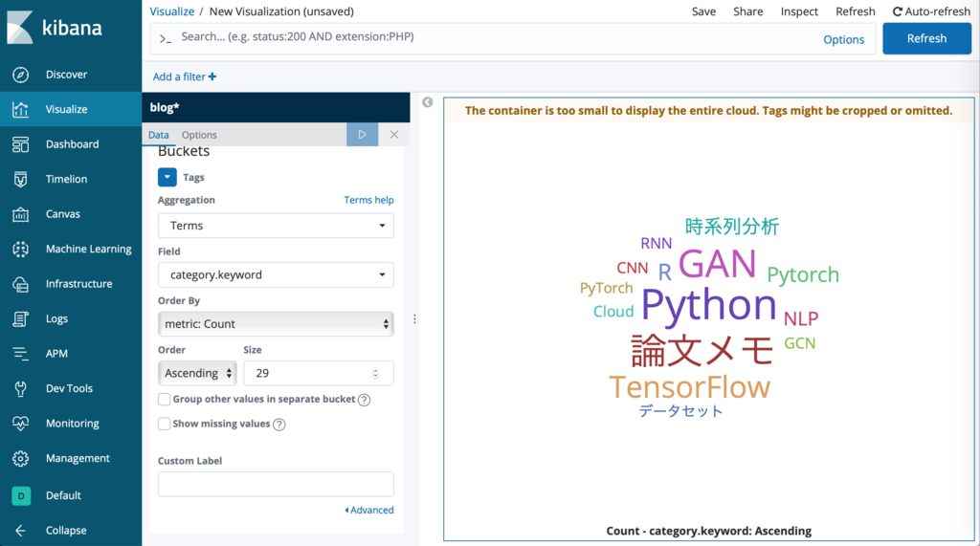Open help for Group other values
Image resolution: width=980 pixels, height=546 pixels.
tap(364, 400)
